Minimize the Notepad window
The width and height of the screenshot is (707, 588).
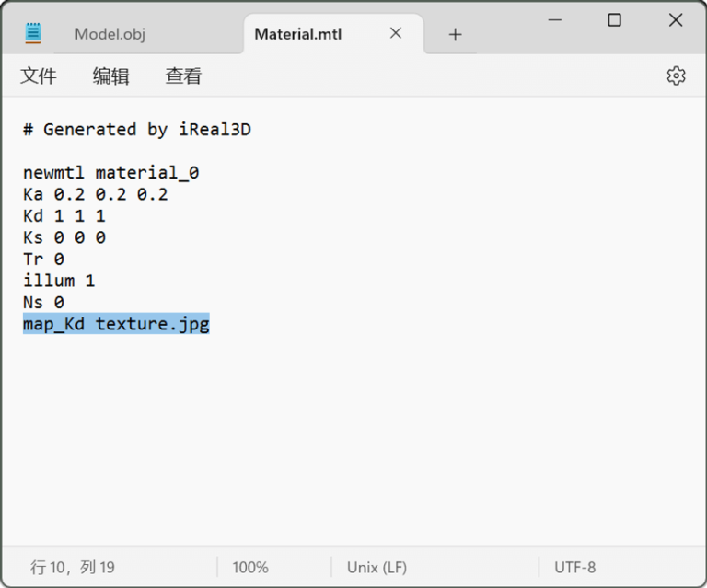553,20
